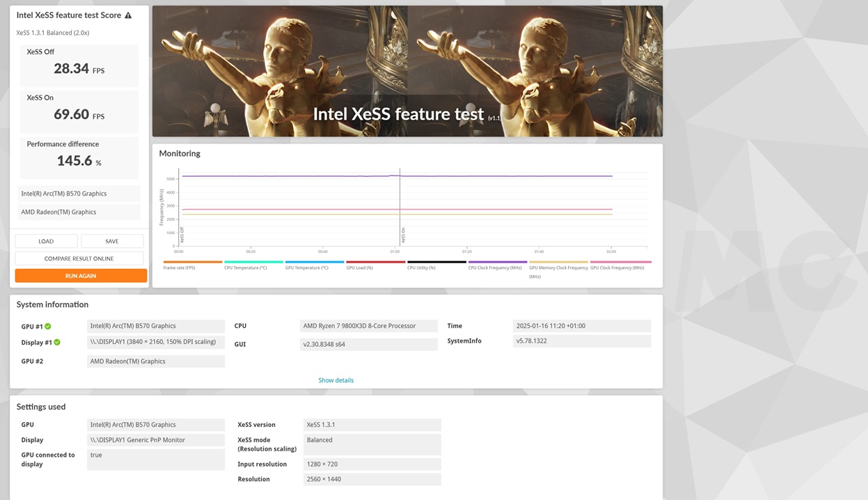Start the benchmark with the RUN AGAIN button
868x500 pixels.
(81, 276)
